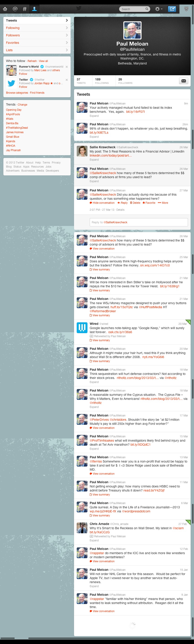View summary of Ben Stiller tweet
The width and height of the screenshot is (194, 644).
point(100,290)
